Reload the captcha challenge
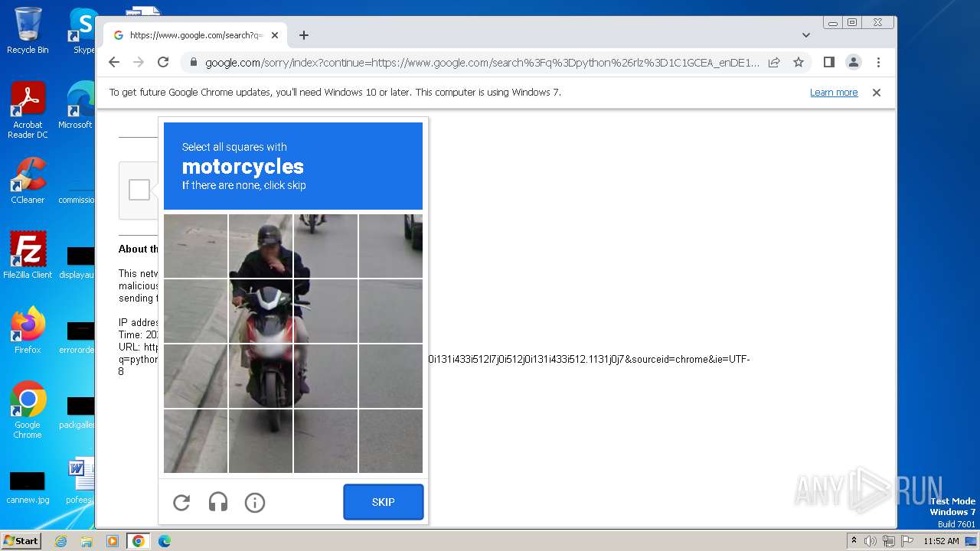Image resolution: width=980 pixels, height=551 pixels. 181,503
